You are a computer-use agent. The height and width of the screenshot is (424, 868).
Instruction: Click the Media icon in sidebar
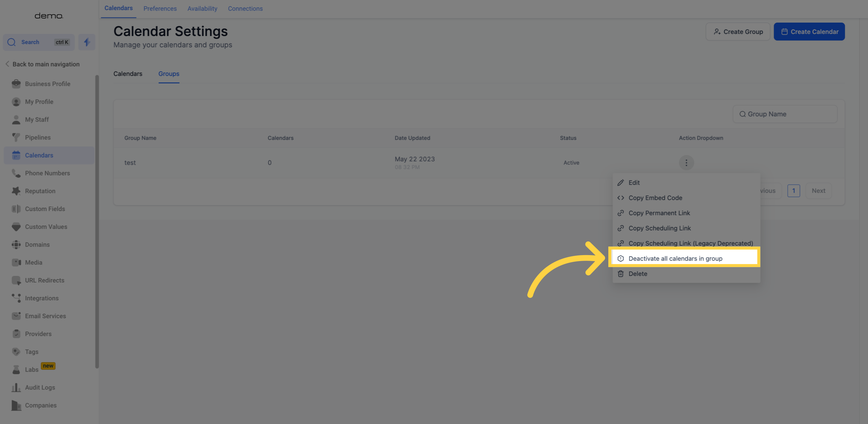click(x=16, y=263)
